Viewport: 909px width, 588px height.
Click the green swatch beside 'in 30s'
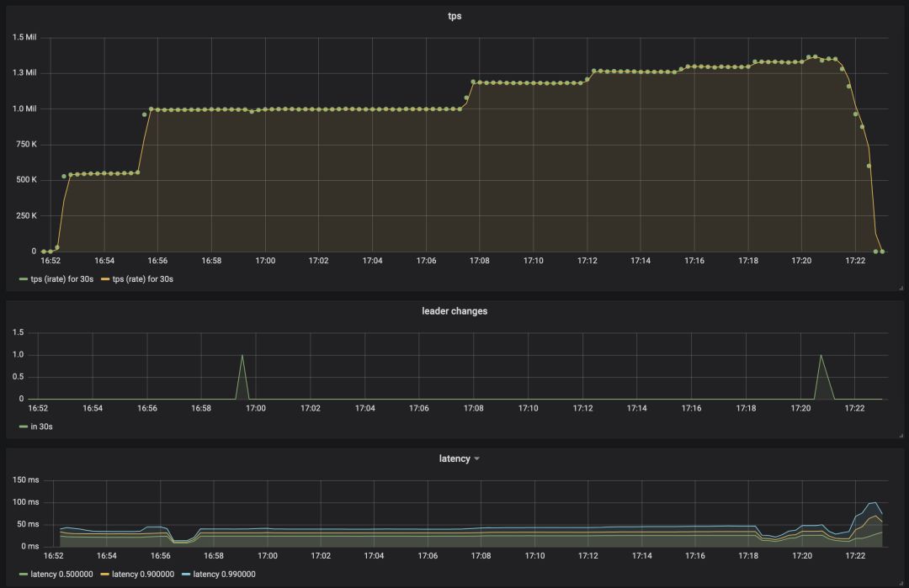(23, 426)
